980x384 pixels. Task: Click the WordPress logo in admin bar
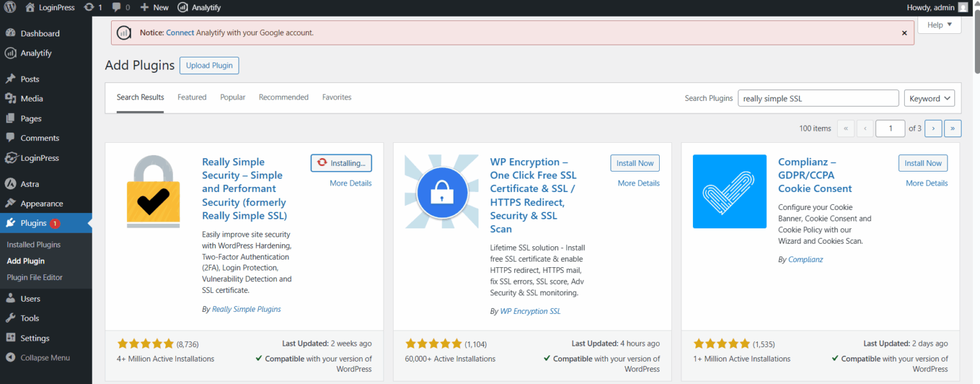pyautogui.click(x=10, y=8)
